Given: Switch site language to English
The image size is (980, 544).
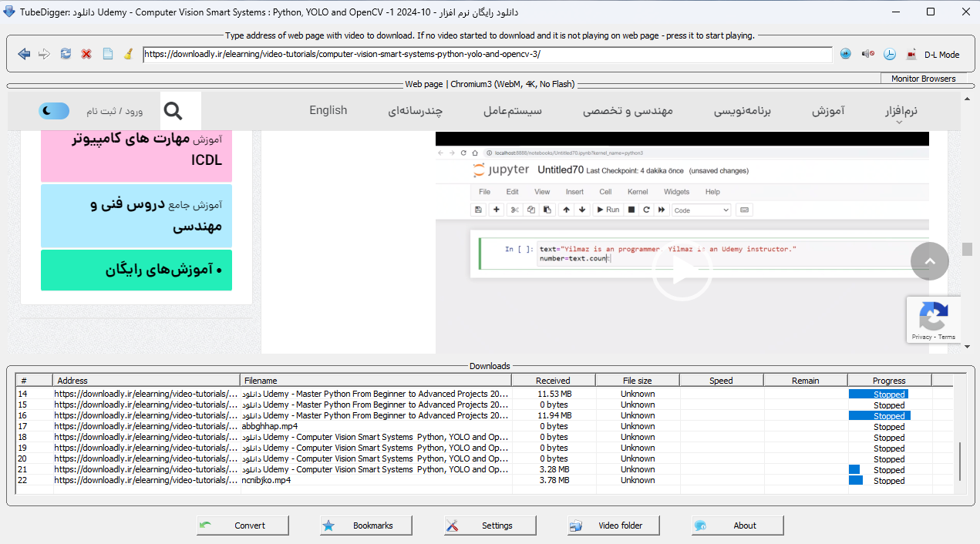Looking at the screenshot, I should pos(328,110).
